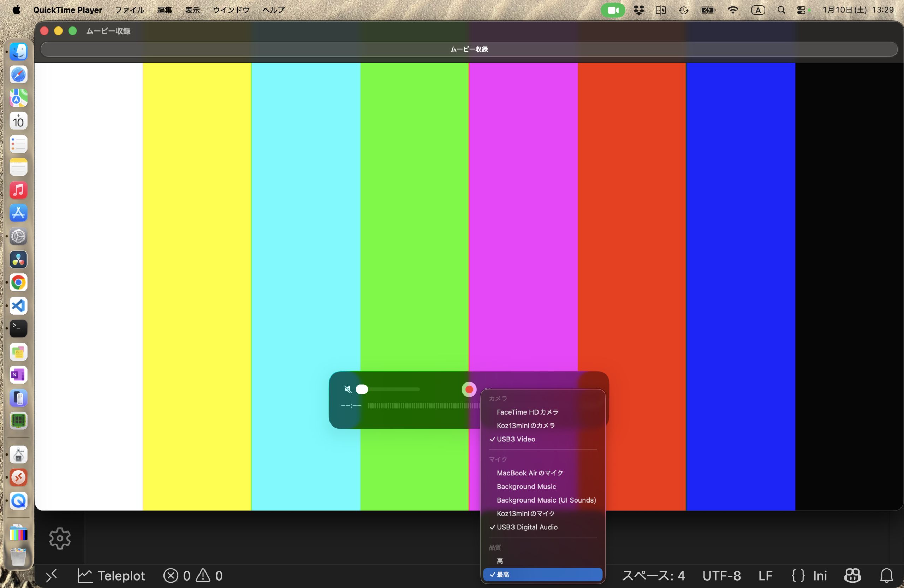The image size is (904, 588).
Task: Change encoding UTF-8 in status bar
Action: [x=721, y=576]
